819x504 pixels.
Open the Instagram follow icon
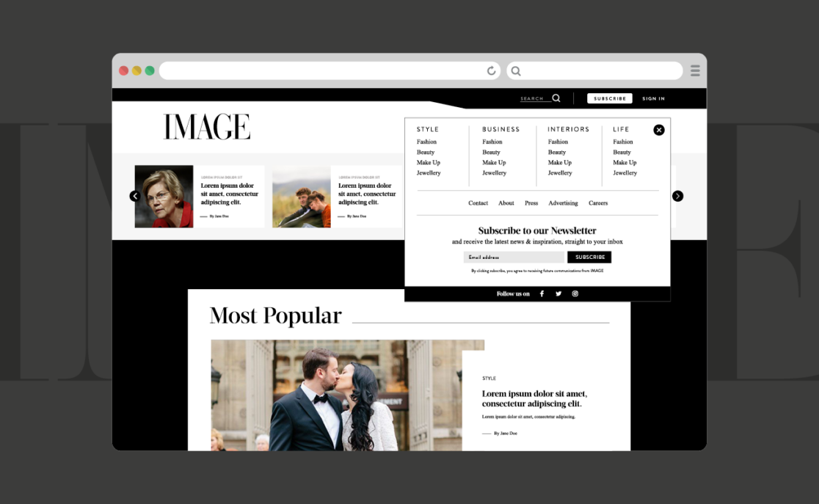click(575, 293)
